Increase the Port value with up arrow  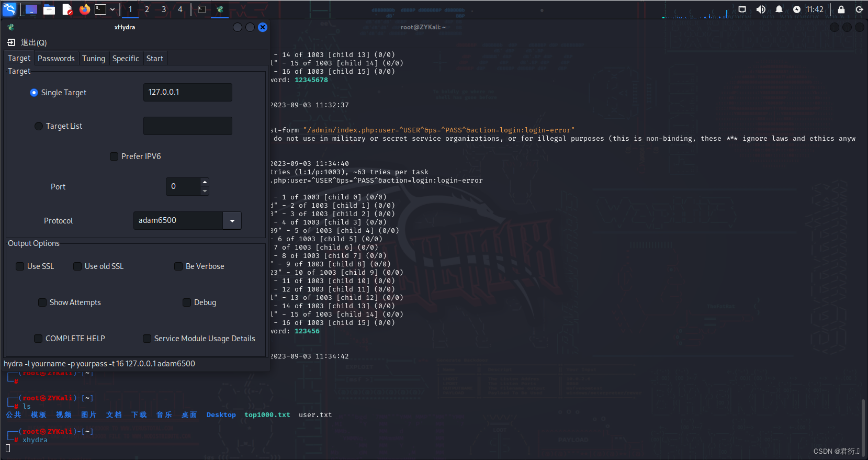click(205, 182)
